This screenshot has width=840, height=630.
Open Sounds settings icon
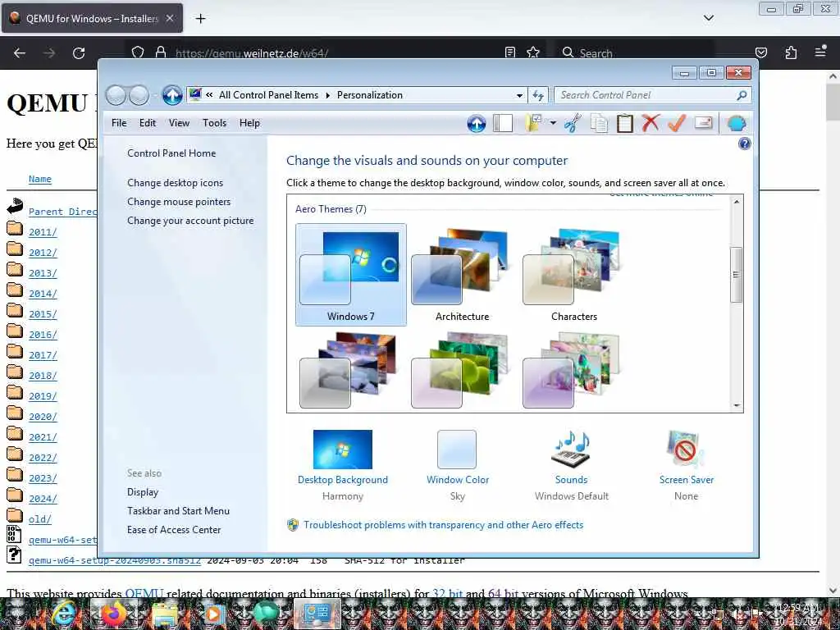tap(571, 450)
